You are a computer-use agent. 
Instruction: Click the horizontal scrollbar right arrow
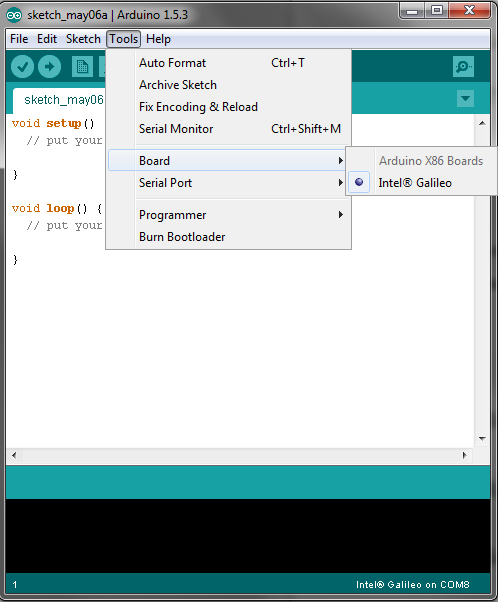pos(465,455)
